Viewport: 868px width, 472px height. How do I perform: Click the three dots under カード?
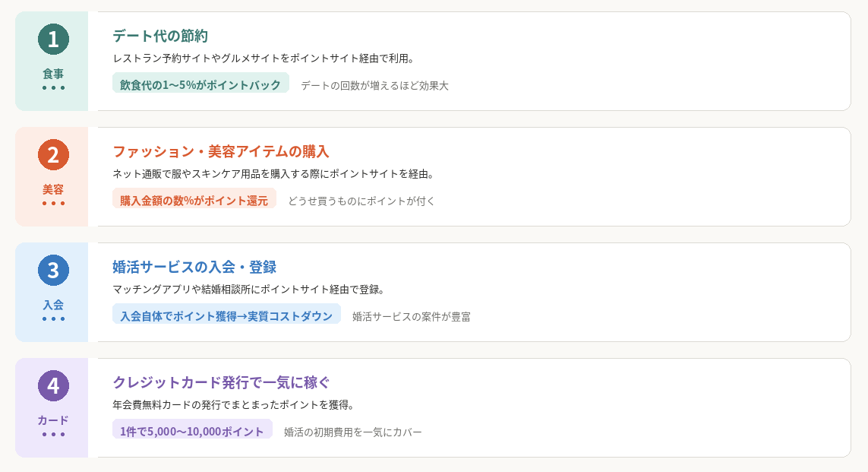(x=53, y=435)
